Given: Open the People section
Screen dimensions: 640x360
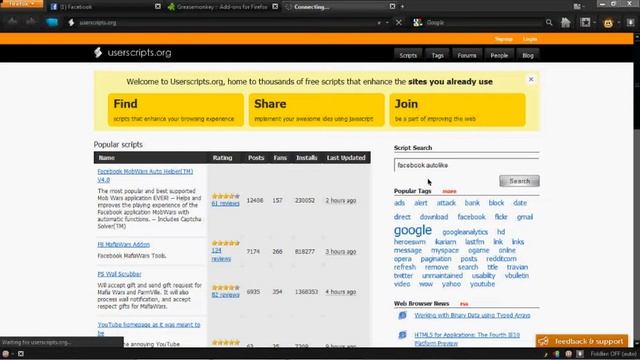Looking at the screenshot, I should (x=499, y=55).
